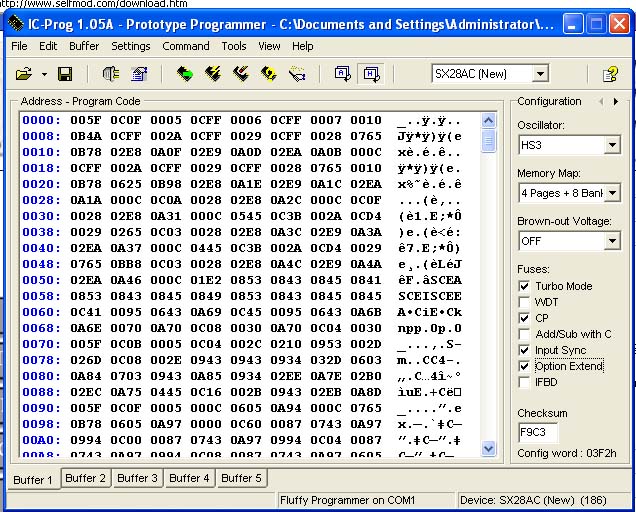
Task: Switch to the Buffer 3 tab
Action: click(137, 478)
